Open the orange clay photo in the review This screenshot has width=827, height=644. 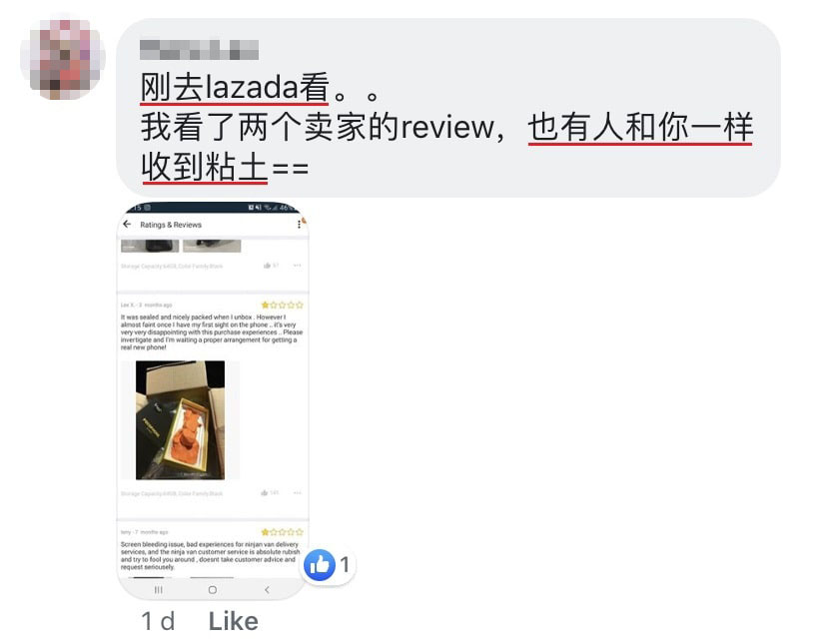pos(181,419)
